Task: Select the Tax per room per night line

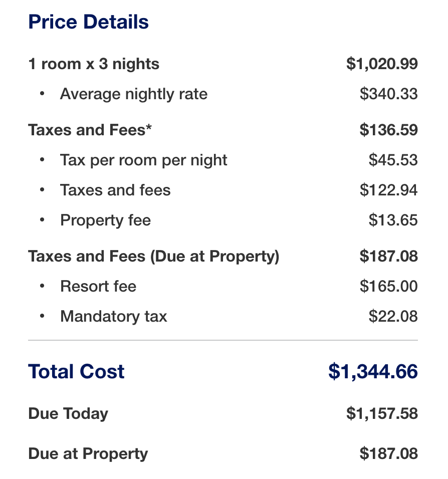Action: [143, 160]
